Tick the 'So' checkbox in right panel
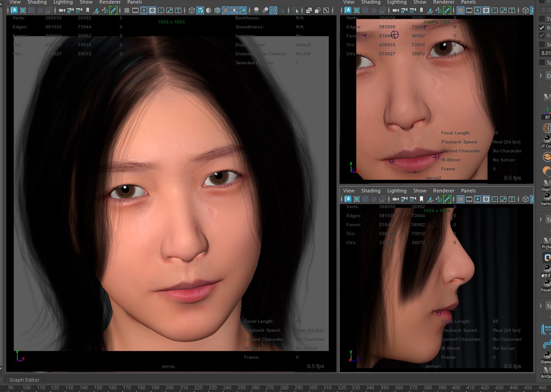 point(542,45)
